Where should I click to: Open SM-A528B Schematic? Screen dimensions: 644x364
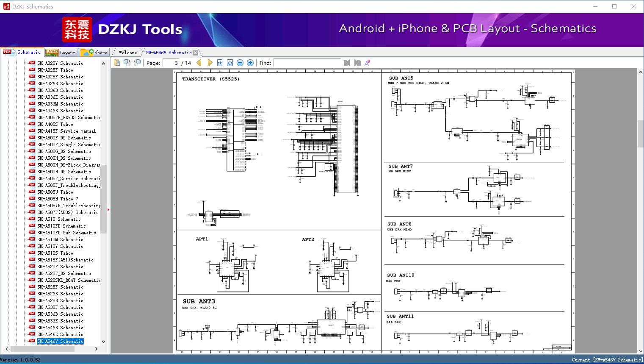point(60,300)
